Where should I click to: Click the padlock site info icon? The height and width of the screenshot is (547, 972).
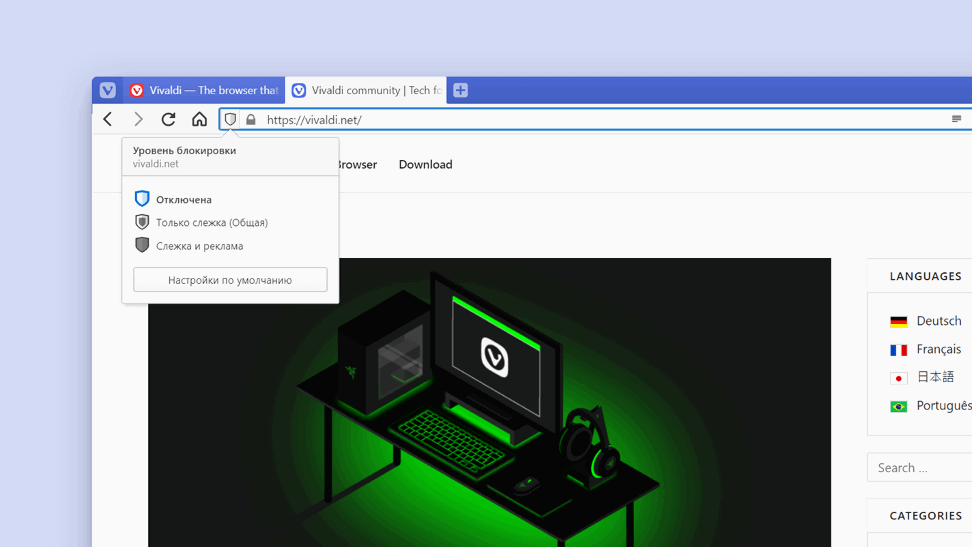click(250, 120)
